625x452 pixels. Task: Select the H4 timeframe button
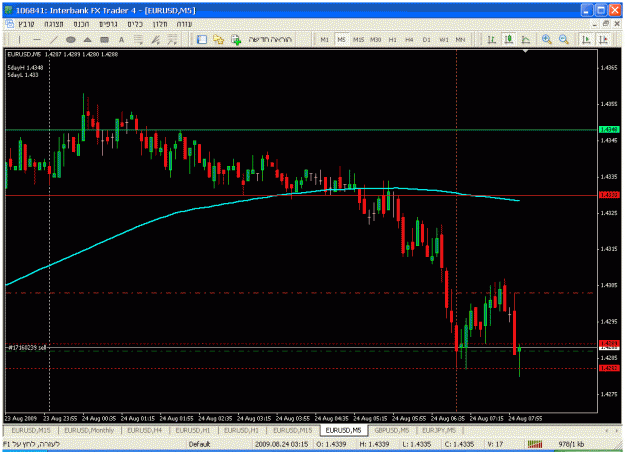tap(409, 39)
